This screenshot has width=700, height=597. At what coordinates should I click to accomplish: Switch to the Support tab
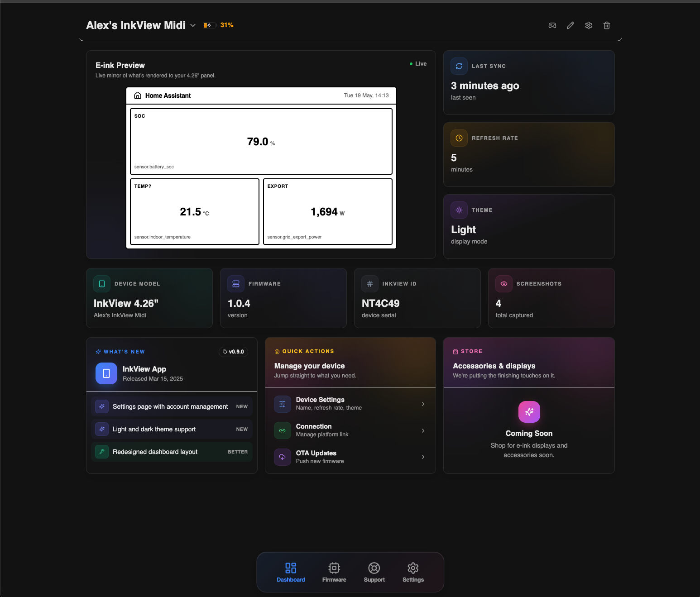[374, 572]
